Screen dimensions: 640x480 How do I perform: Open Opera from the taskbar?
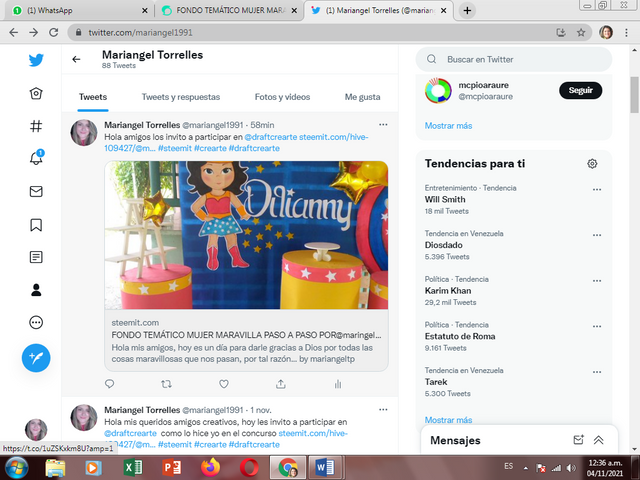[x=249, y=467]
